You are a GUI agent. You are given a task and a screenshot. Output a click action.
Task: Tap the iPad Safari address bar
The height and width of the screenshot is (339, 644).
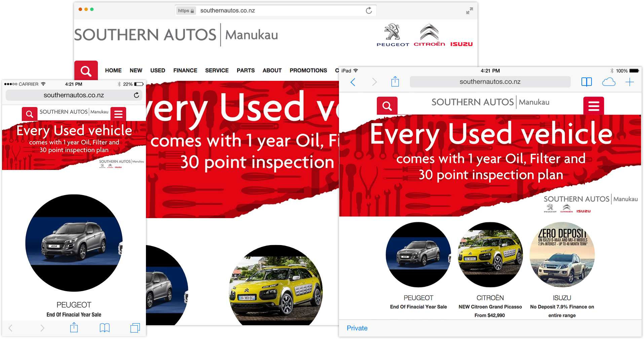[x=490, y=82]
